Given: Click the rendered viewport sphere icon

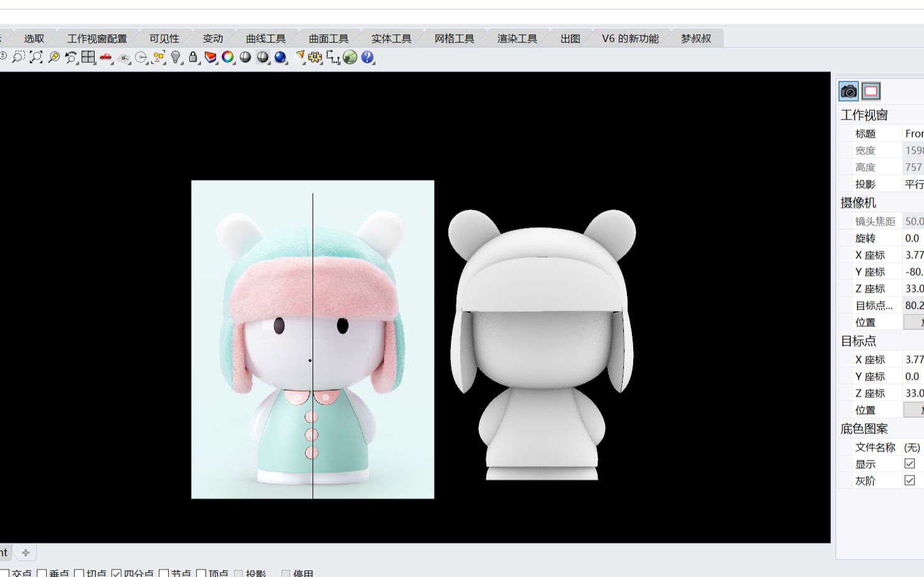Looking at the screenshot, I should point(263,57).
